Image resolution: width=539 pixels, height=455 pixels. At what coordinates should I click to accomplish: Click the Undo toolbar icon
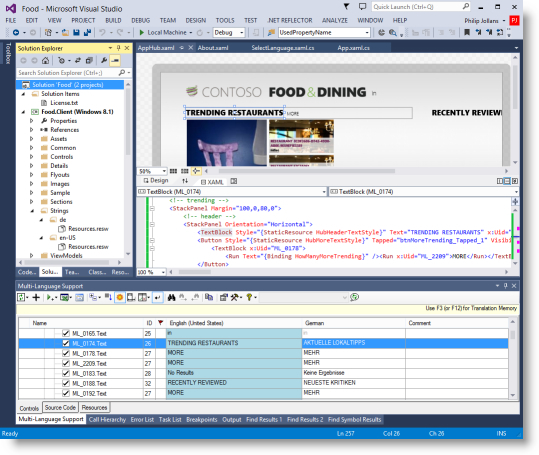(x=102, y=33)
